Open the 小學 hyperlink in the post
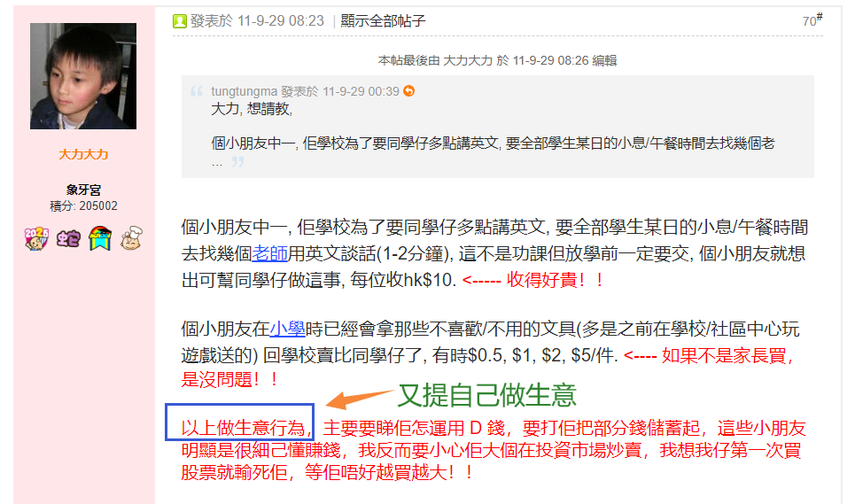 coord(287,329)
